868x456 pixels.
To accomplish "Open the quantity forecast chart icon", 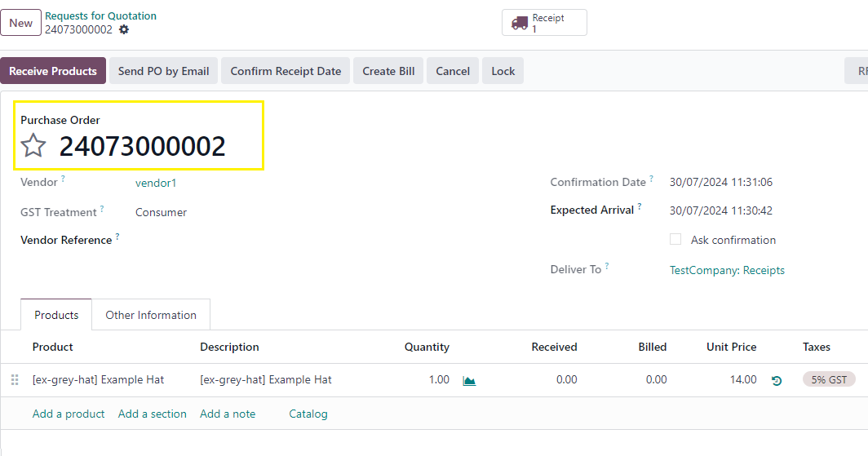I will pyautogui.click(x=469, y=380).
